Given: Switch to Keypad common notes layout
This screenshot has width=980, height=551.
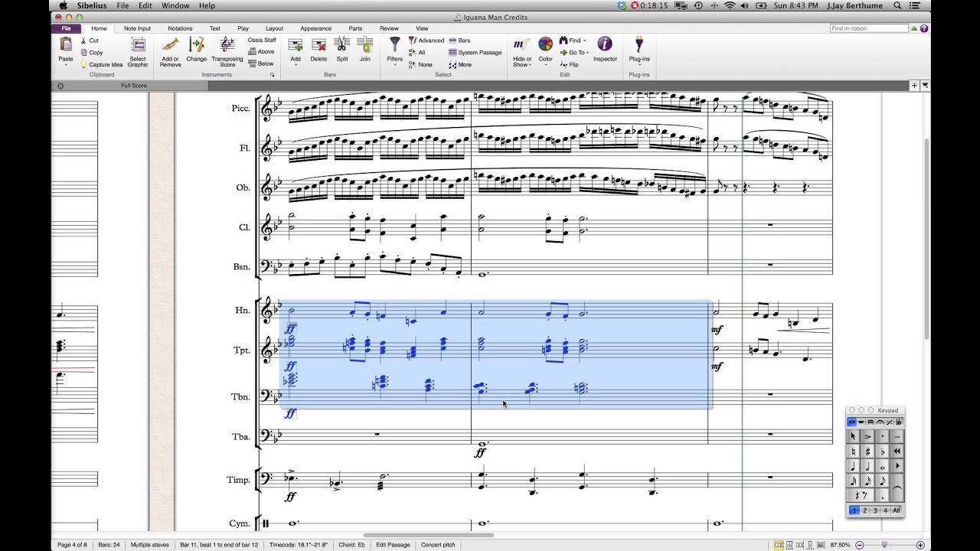Looking at the screenshot, I should pyautogui.click(x=851, y=422).
